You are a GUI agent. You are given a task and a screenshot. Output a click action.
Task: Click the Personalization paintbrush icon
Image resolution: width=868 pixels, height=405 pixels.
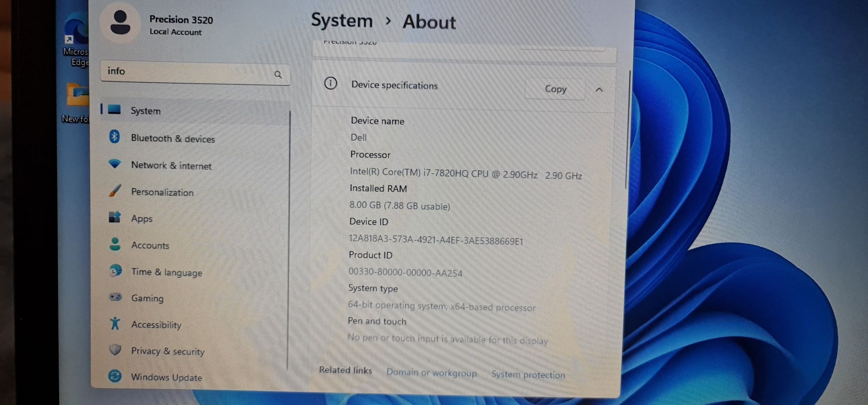[115, 190]
